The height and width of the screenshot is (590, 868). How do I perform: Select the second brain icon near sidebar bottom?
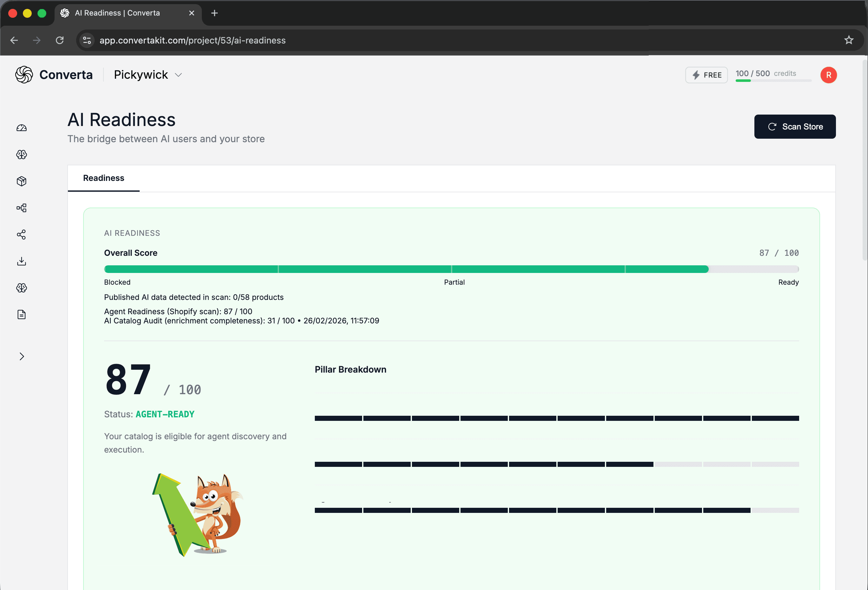pos(21,288)
